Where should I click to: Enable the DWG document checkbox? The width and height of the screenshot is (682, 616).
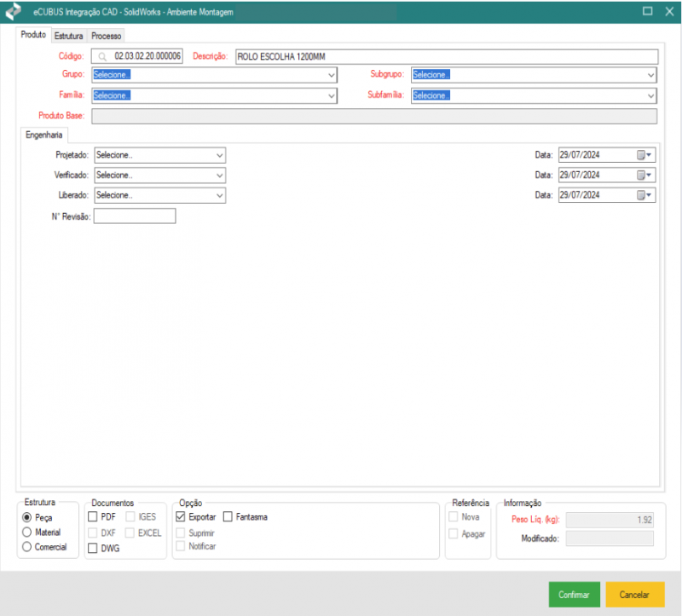tap(93, 548)
